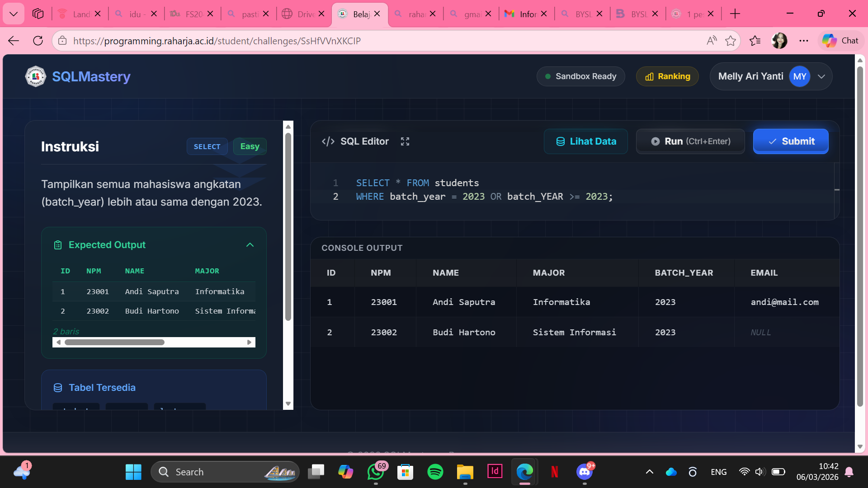Run the SQL query

690,141
